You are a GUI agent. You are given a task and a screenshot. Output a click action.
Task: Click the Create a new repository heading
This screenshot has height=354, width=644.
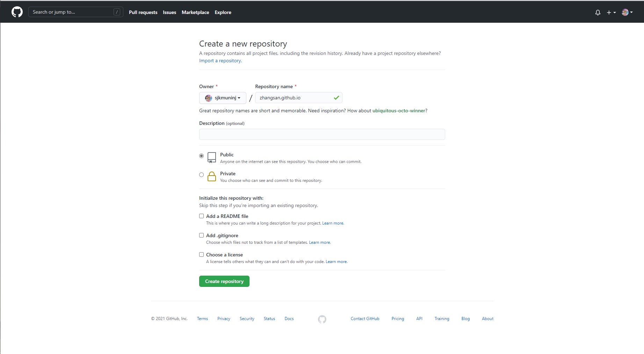click(x=243, y=44)
